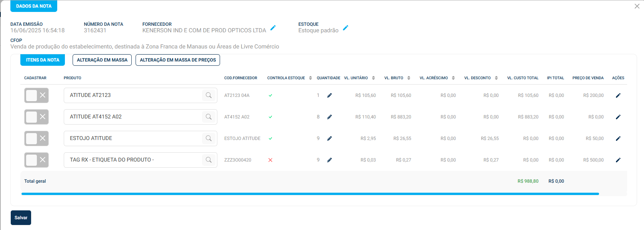Toggle cadastrar switch for ESTOJO ATITUDE

click(x=36, y=138)
